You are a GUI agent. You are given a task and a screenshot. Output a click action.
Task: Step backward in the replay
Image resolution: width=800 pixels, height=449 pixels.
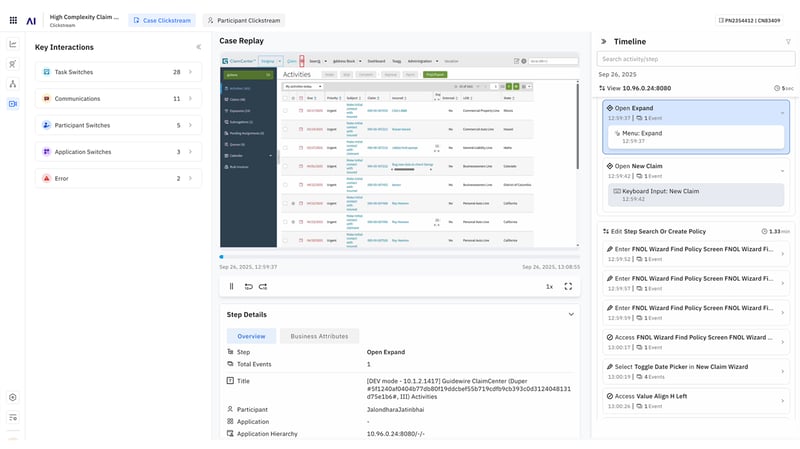pos(248,286)
